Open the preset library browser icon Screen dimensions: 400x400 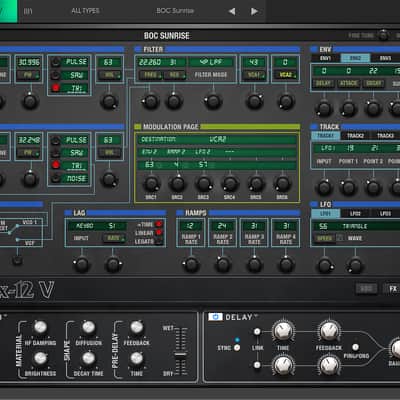point(28,11)
